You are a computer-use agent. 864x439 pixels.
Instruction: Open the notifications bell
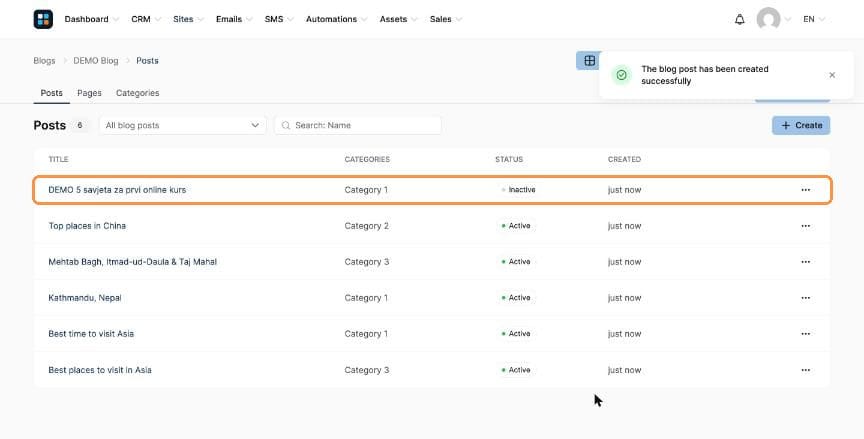pyautogui.click(x=739, y=19)
